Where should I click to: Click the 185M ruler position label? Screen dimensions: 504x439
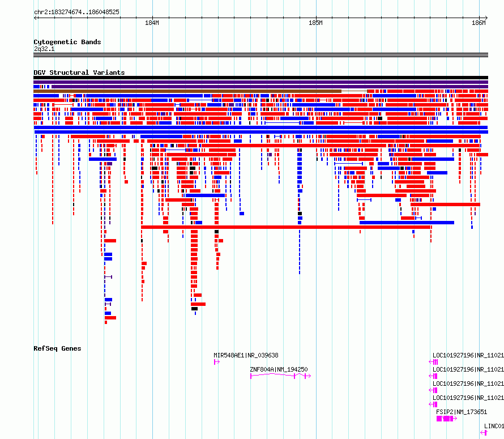315,23
